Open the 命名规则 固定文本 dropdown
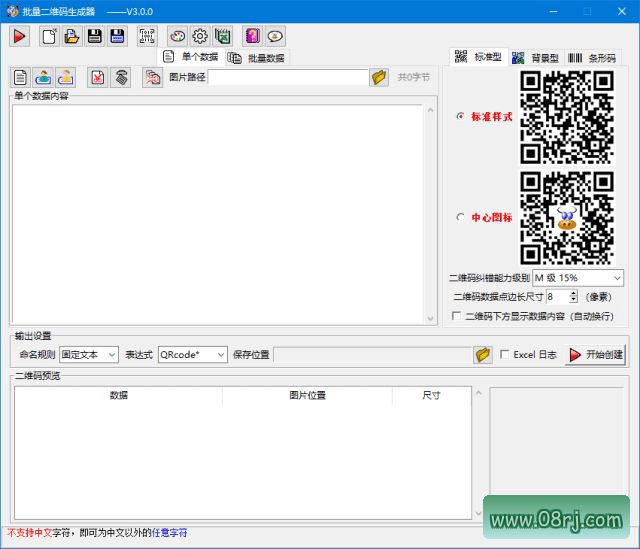The width and height of the screenshot is (640, 549). 89,355
